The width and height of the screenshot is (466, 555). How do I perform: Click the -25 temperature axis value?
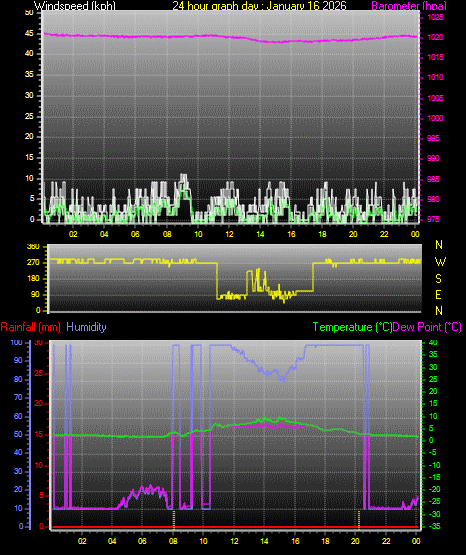435,502
